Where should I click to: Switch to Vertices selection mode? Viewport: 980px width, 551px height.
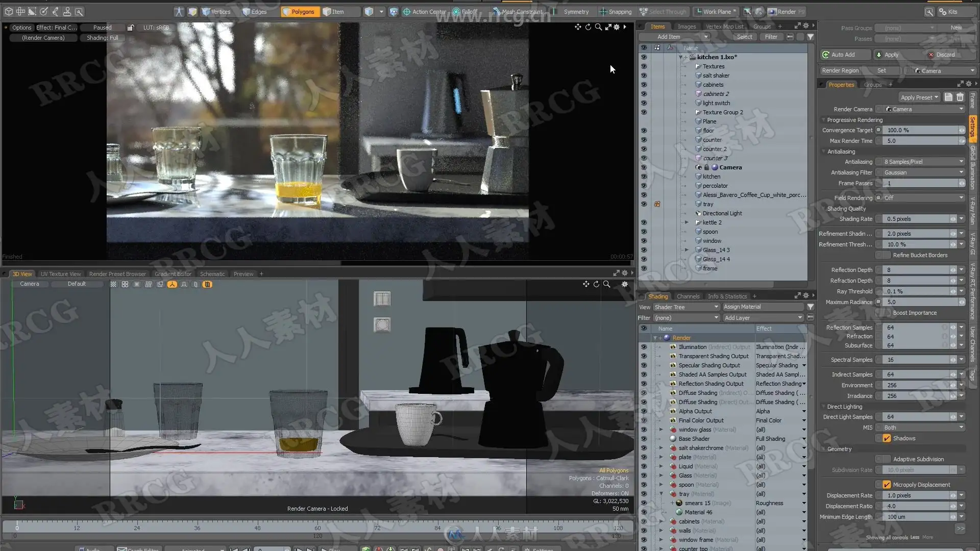pyautogui.click(x=216, y=11)
